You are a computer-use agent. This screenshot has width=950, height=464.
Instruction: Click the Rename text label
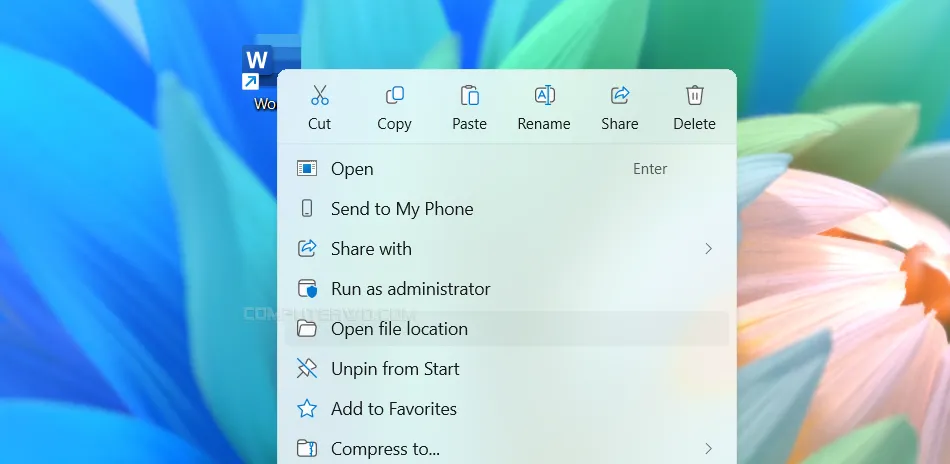(544, 124)
